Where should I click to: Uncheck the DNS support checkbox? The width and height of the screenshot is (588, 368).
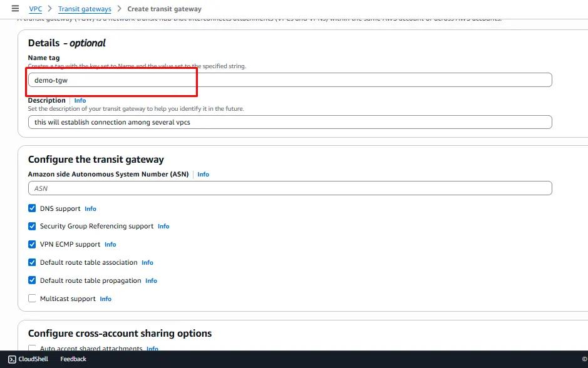pyautogui.click(x=32, y=208)
